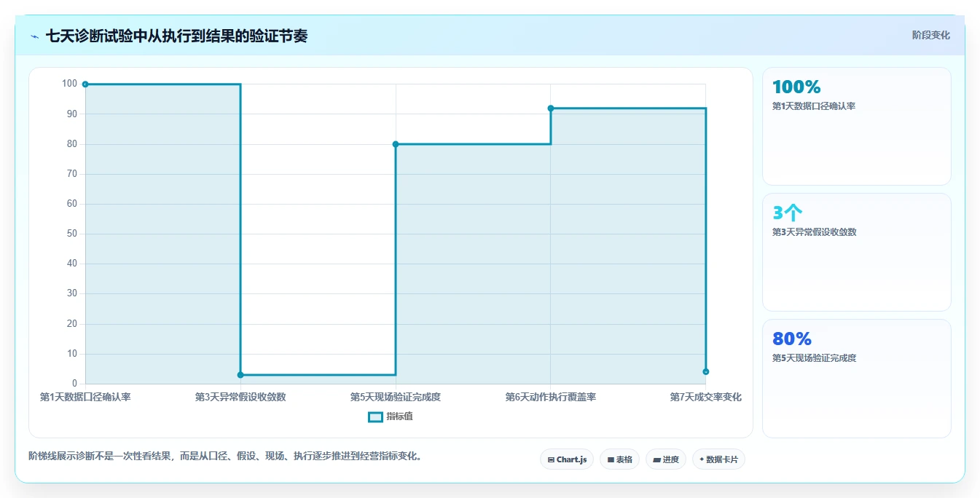Click the description text starting 阶梯线展示诊断

[x=224, y=456]
